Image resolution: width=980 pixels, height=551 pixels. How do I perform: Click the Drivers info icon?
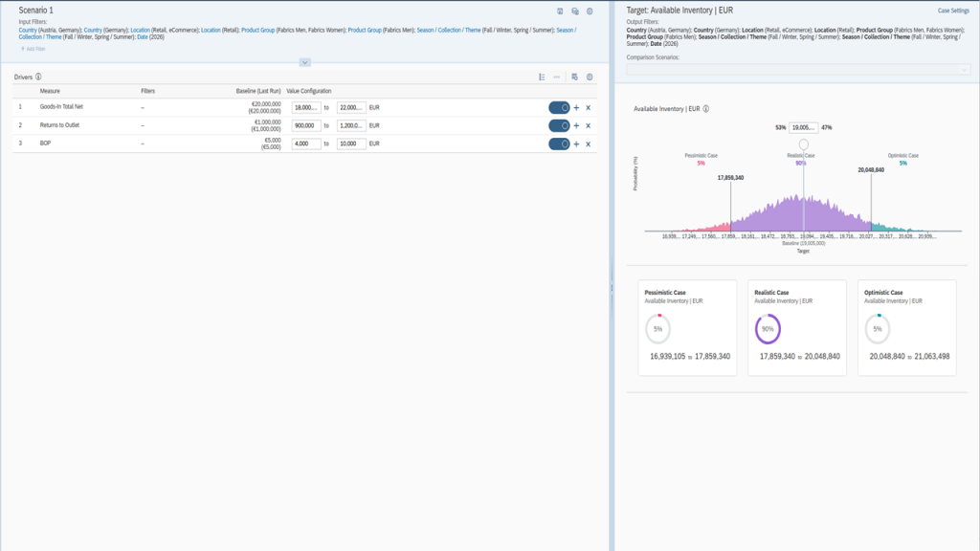pyautogui.click(x=38, y=77)
